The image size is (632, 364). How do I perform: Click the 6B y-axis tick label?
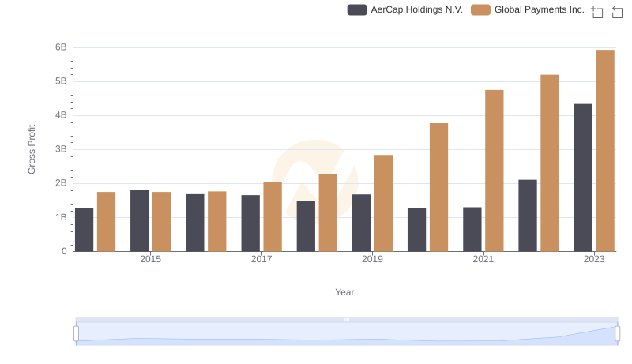[x=61, y=47]
